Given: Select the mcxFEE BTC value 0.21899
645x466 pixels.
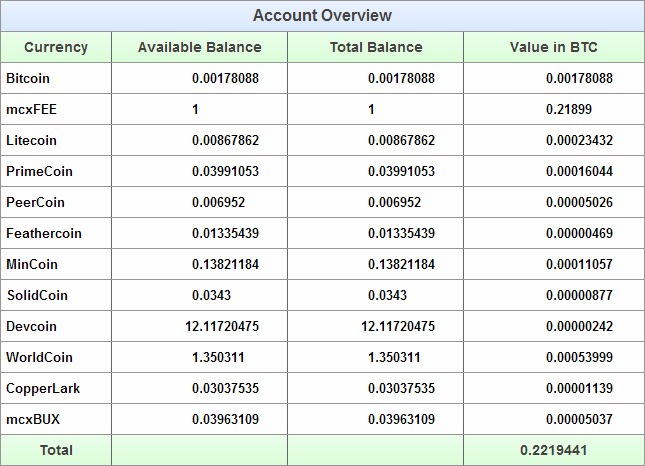Looking at the screenshot, I should click(569, 109).
